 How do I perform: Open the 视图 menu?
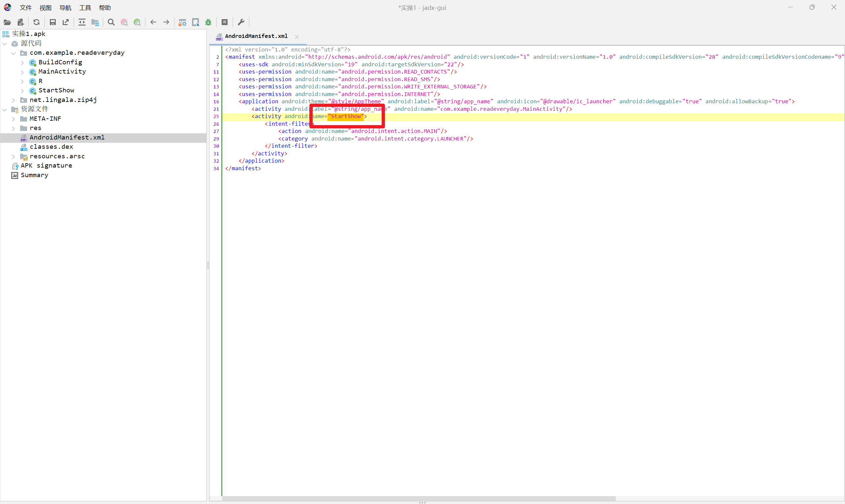(x=45, y=8)
